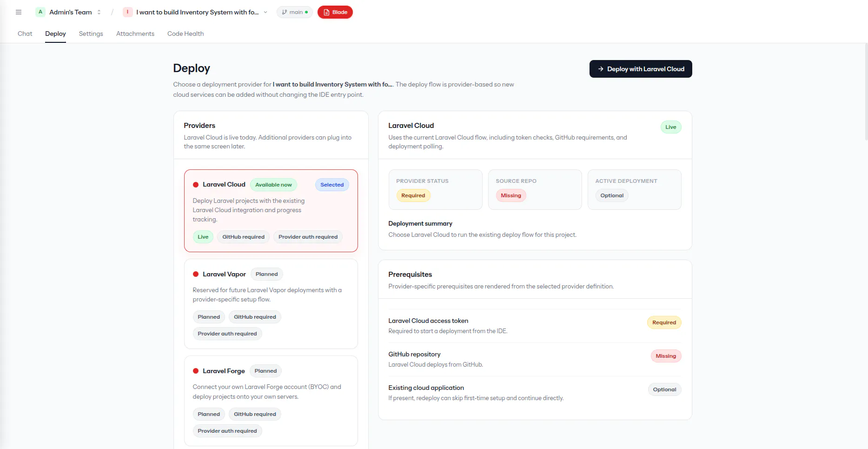Click the red dot beside Laravel Cloud
The image size is (868, 449).
[x=196, y=185]
